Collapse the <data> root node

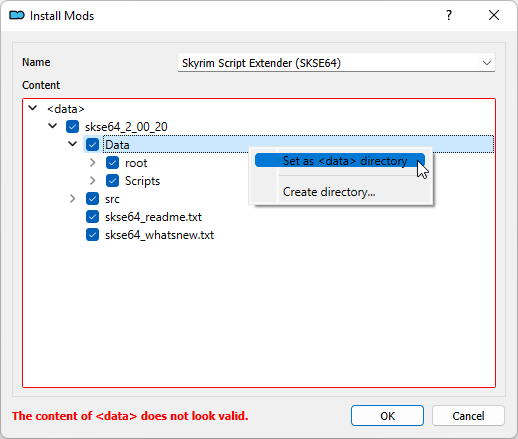tap(33, 108)
